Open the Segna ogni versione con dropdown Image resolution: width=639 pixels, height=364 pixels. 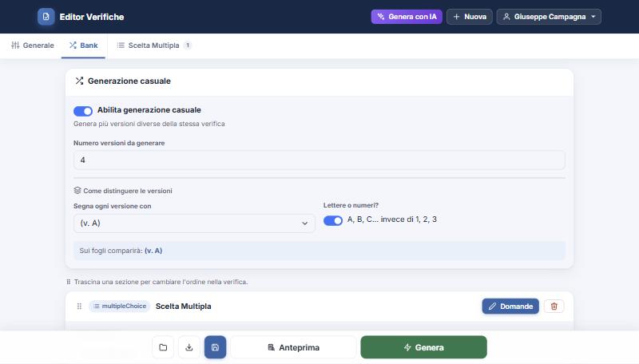194,224
